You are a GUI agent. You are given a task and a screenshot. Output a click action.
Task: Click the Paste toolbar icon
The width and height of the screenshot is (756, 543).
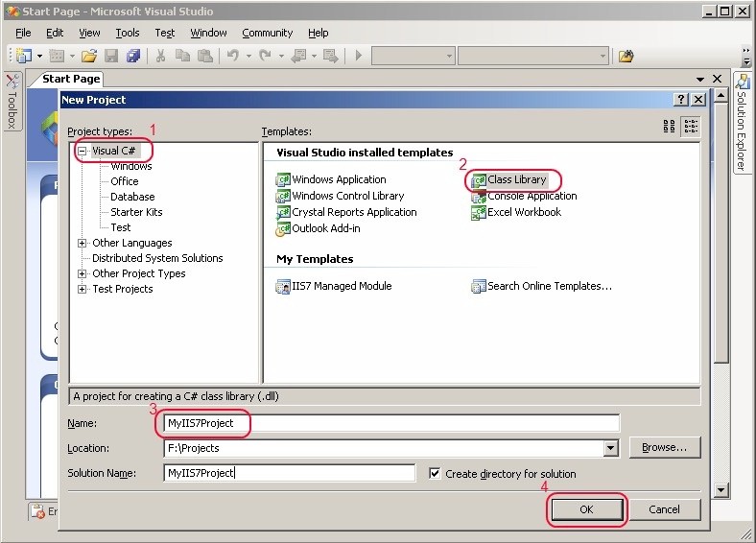[205, 56]
